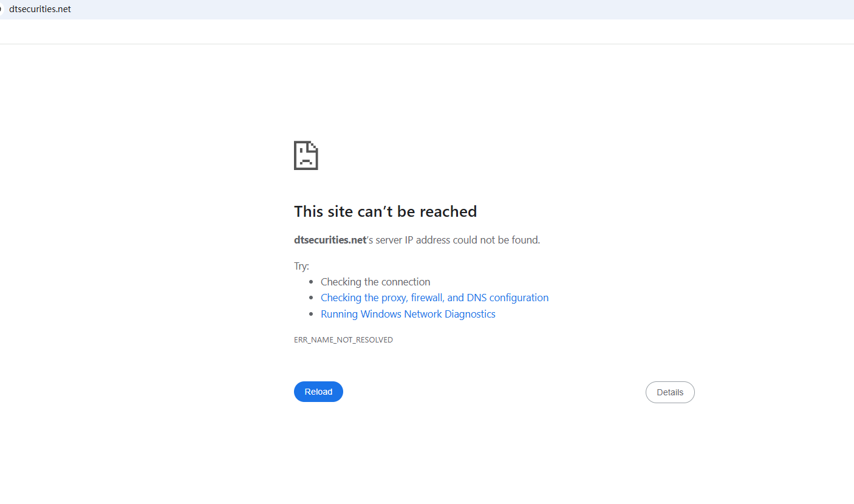854x504 pixels.
Task: Click the 'Try:' label
Action: pos(301,266)
